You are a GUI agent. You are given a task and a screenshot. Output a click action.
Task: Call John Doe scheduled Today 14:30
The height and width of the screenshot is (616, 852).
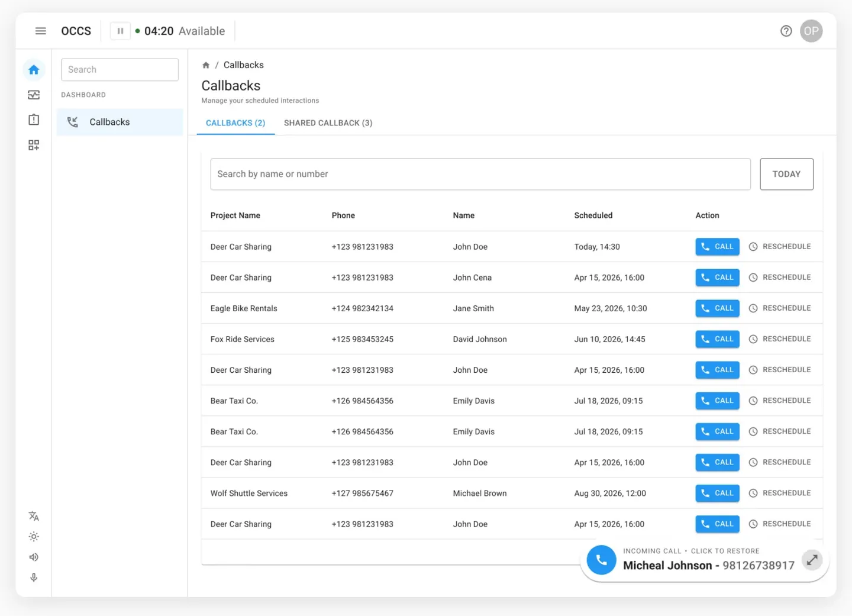(x=717, y=247)
